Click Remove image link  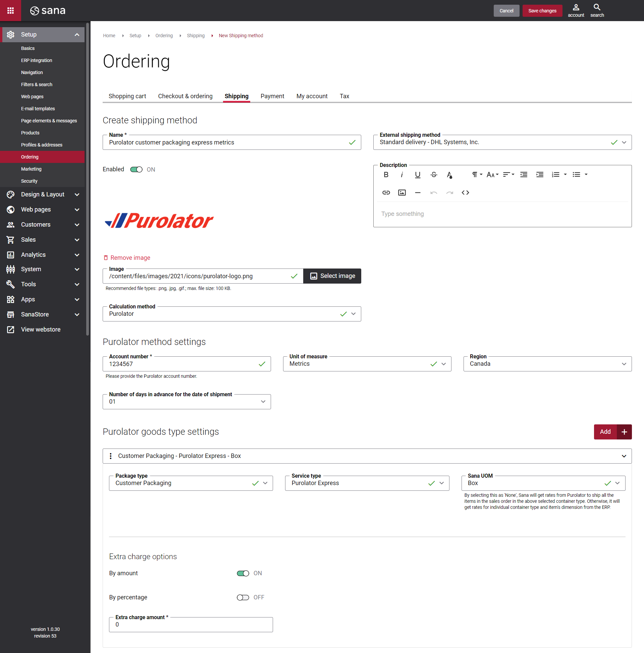[126, 257]
